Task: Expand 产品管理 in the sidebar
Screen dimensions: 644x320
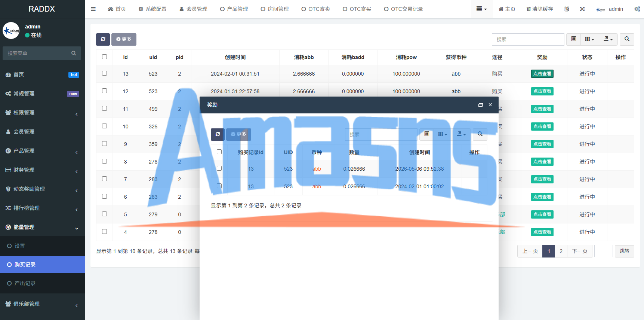Action: [x=42, y=151]
